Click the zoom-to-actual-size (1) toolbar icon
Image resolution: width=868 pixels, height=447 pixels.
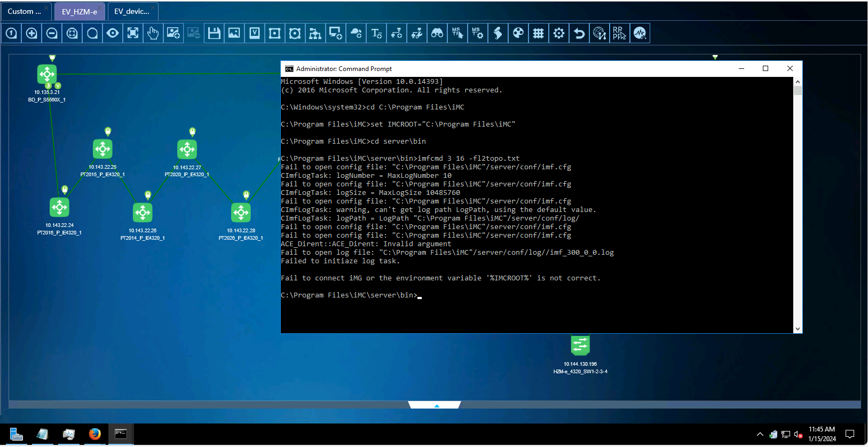point(11,33)
